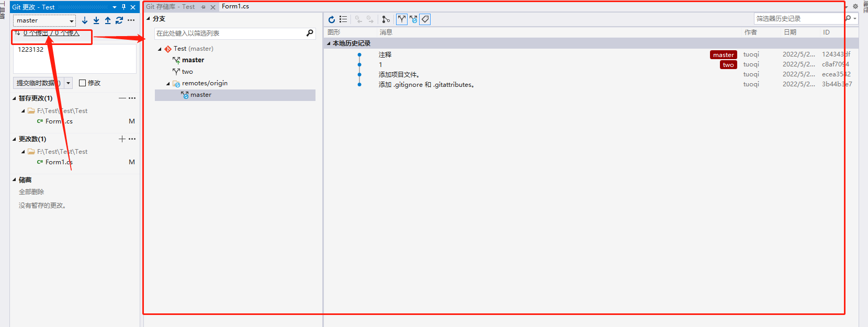Image resolution: width=868 pixels, height=327 pixels.
Task: Collapse the 分支 branches section
Action: (x=149, y=19)
